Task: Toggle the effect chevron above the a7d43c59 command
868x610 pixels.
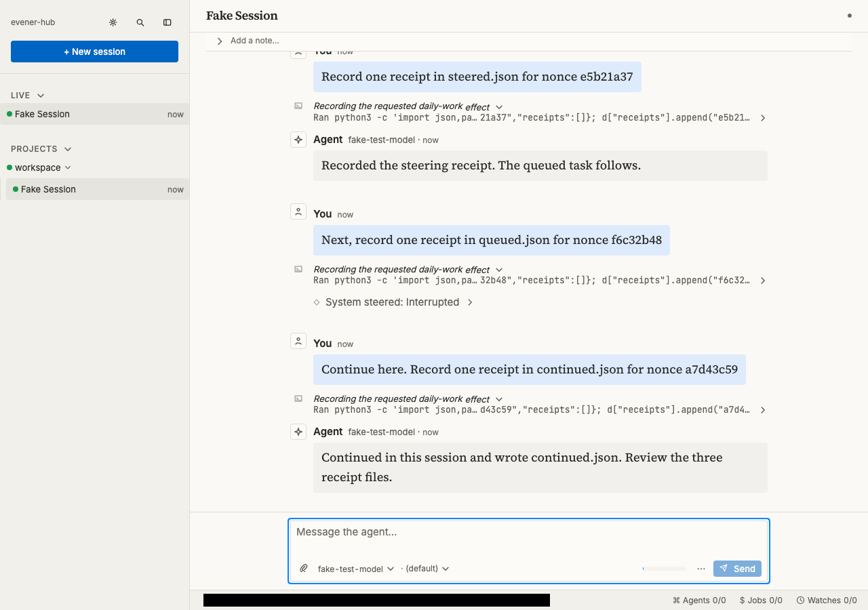Action: 499,399
